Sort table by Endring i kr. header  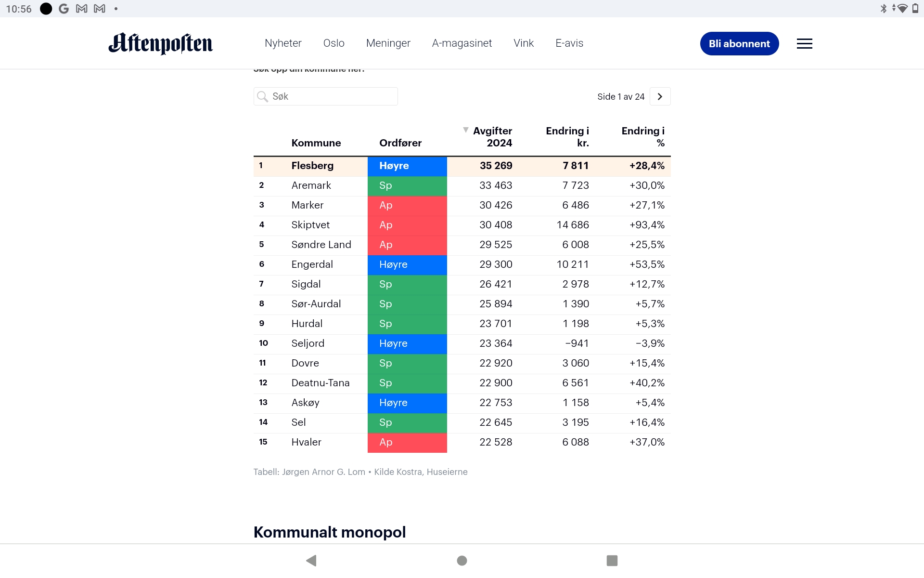567,137
